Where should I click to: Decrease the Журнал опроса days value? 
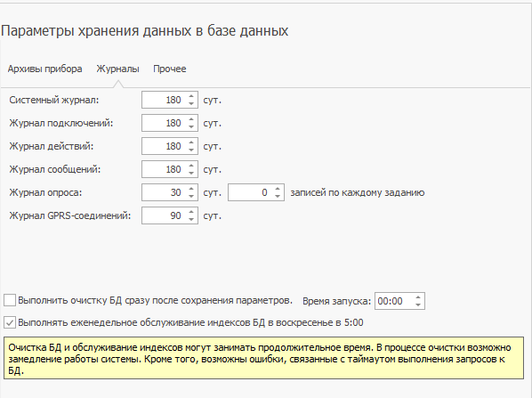(191, 196)
